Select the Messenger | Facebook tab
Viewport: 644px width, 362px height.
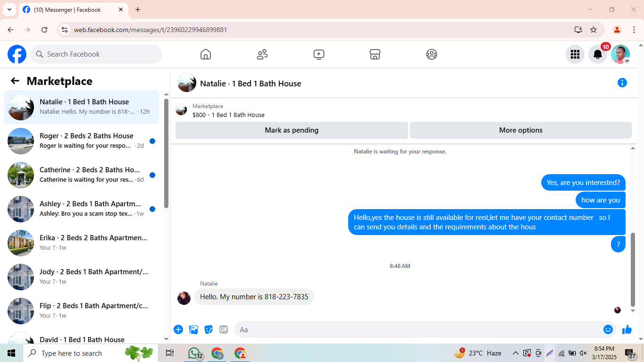pos(73,9)
